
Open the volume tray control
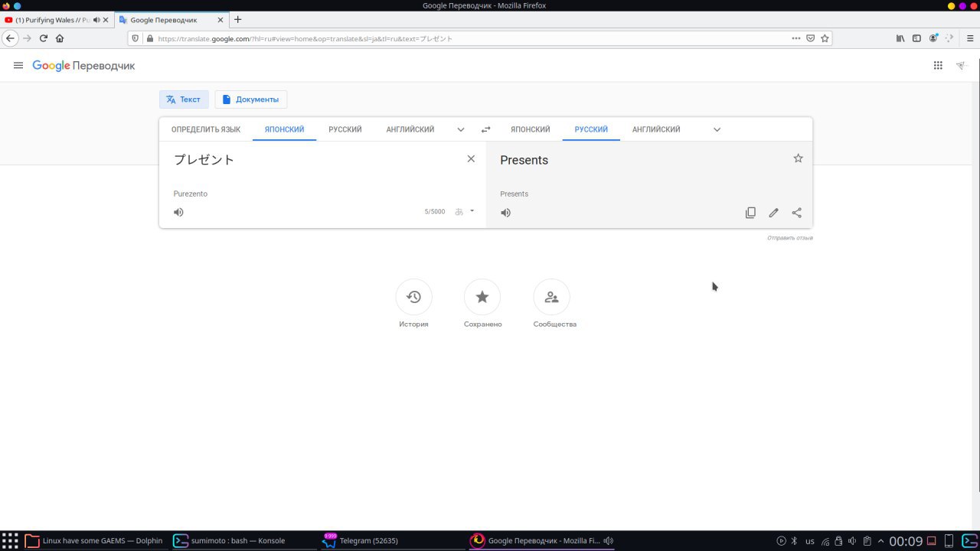coord(853,541)
